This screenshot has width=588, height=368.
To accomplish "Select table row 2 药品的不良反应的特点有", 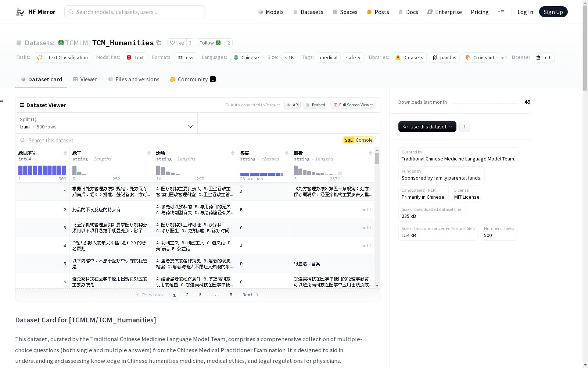I will pos(195,210).
